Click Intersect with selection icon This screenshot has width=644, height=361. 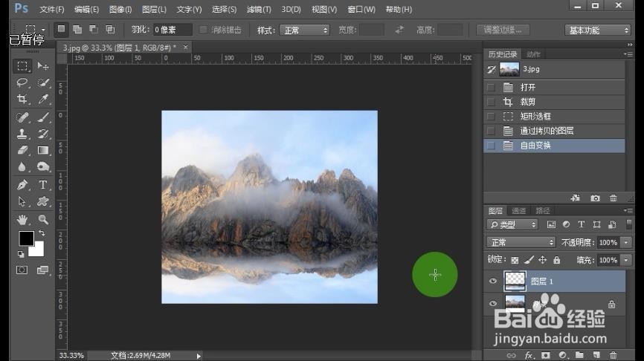pyautogui.click(x=110, y=29)
